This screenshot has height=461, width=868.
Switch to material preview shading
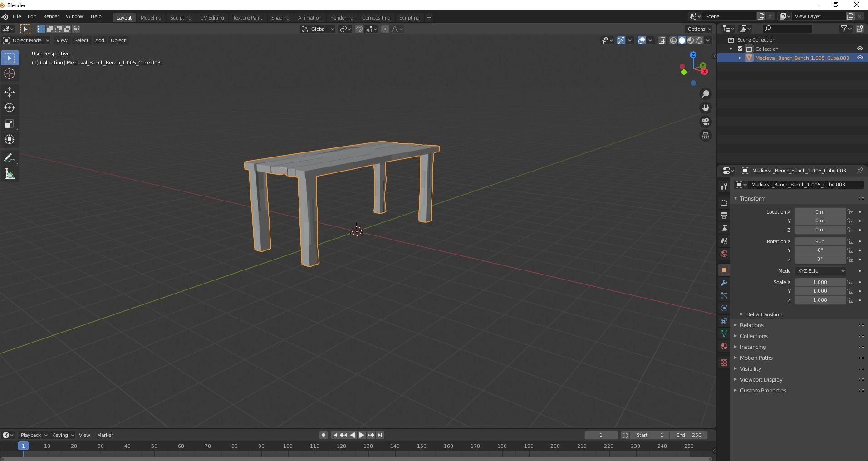(691, 40)
